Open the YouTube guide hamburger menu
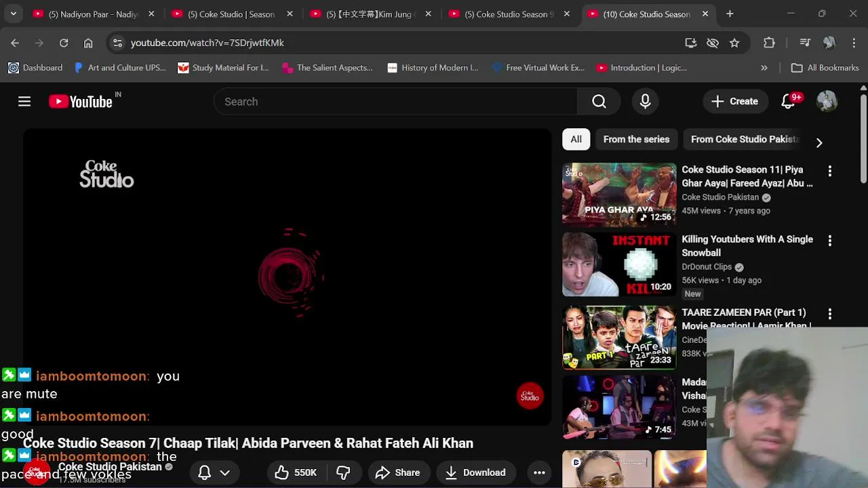 24,102
